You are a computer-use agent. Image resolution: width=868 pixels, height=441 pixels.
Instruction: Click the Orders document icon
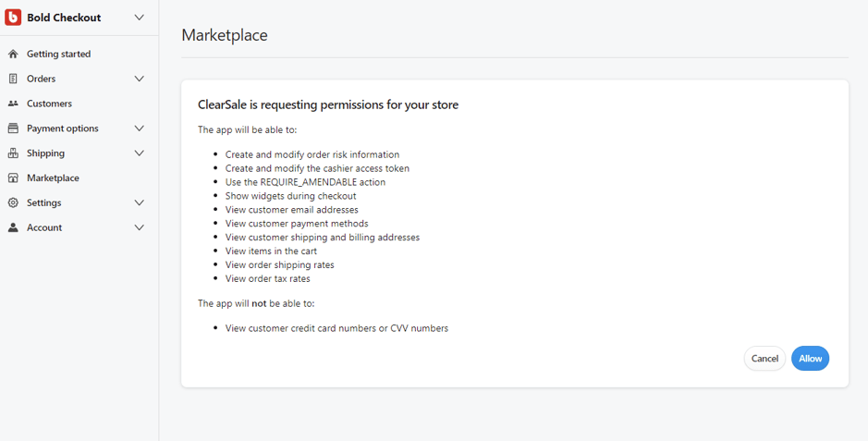(x=13, y=79)
